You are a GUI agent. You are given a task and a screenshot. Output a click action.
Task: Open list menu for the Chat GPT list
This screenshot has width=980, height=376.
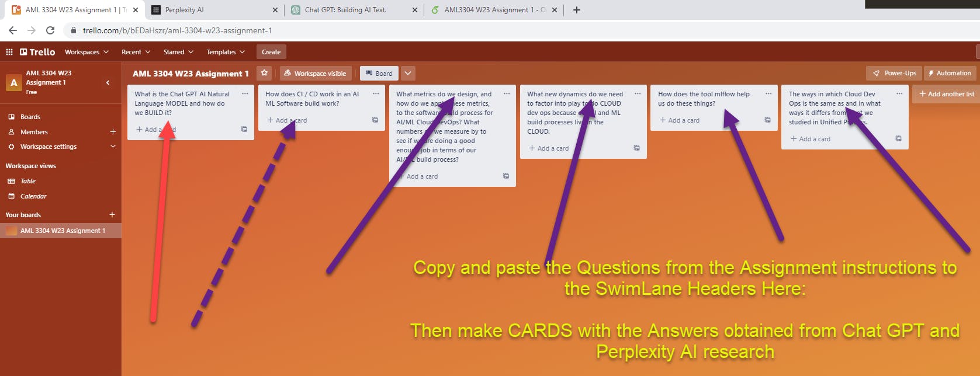[245, 94]
